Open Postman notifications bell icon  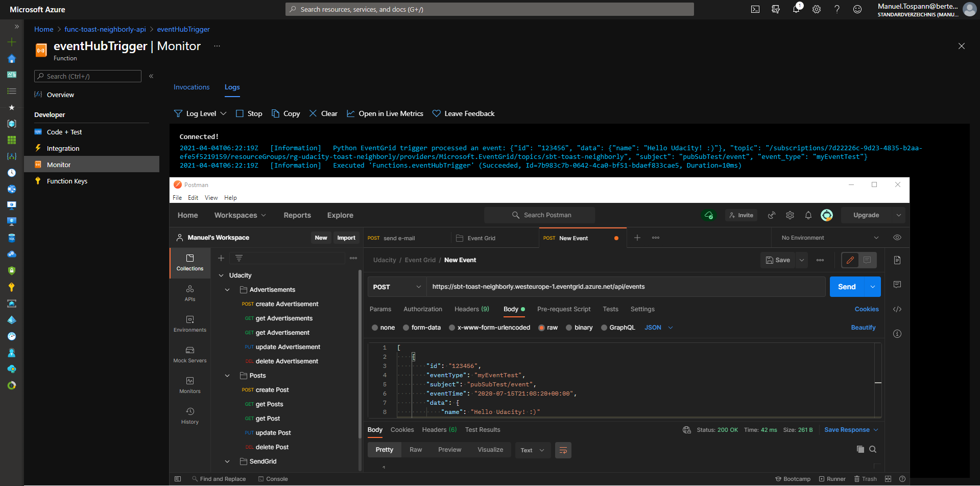coord(808,215)
